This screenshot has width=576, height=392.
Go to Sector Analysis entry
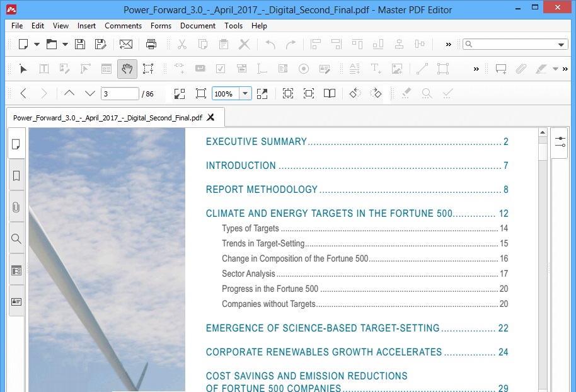pyautogui.click(x=365, y=274)
